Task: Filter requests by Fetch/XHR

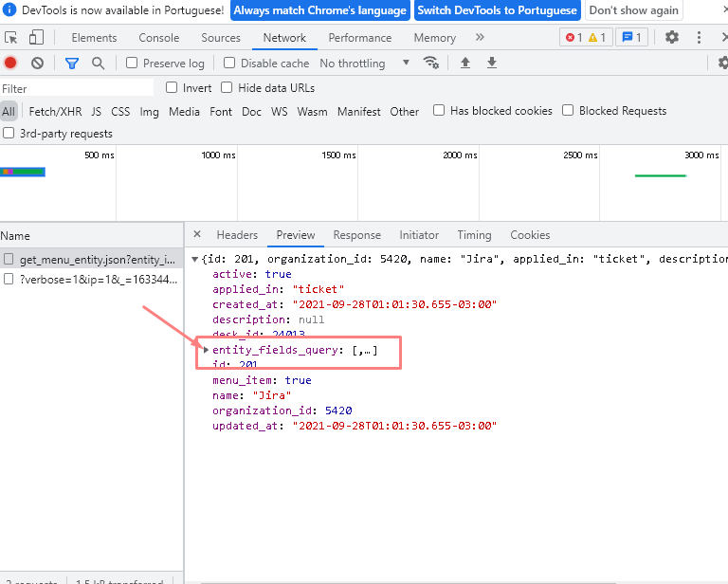Action: coord(55,112)
